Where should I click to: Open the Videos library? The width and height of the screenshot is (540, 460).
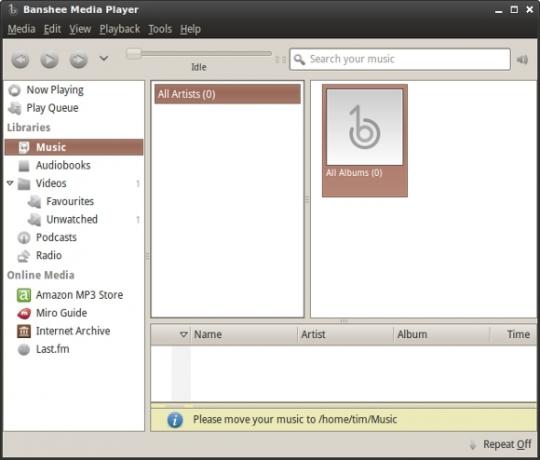(74, 183)
